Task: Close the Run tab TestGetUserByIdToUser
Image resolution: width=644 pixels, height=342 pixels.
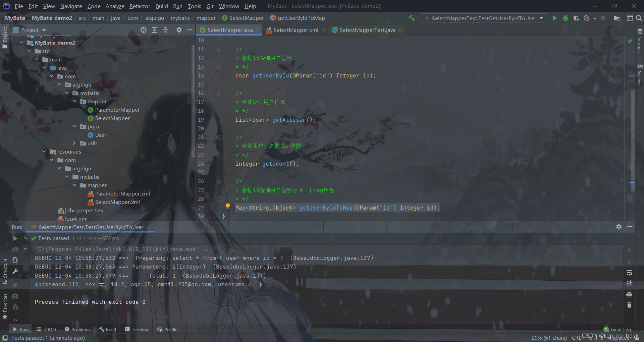Action: coord(148,227)
